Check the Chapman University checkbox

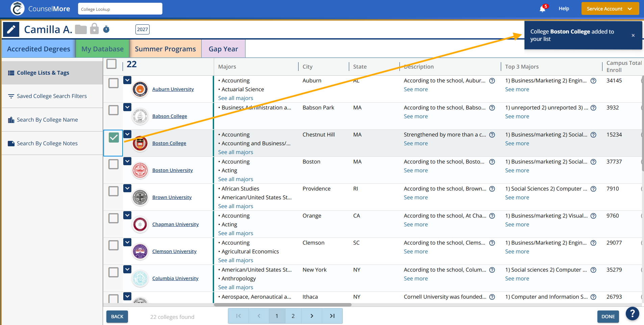pyautogui.click(x=113, y=218)
